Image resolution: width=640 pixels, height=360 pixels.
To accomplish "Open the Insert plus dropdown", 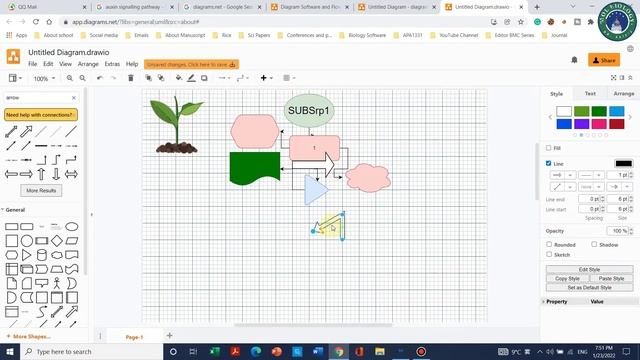I will click(x=266, y=78).
